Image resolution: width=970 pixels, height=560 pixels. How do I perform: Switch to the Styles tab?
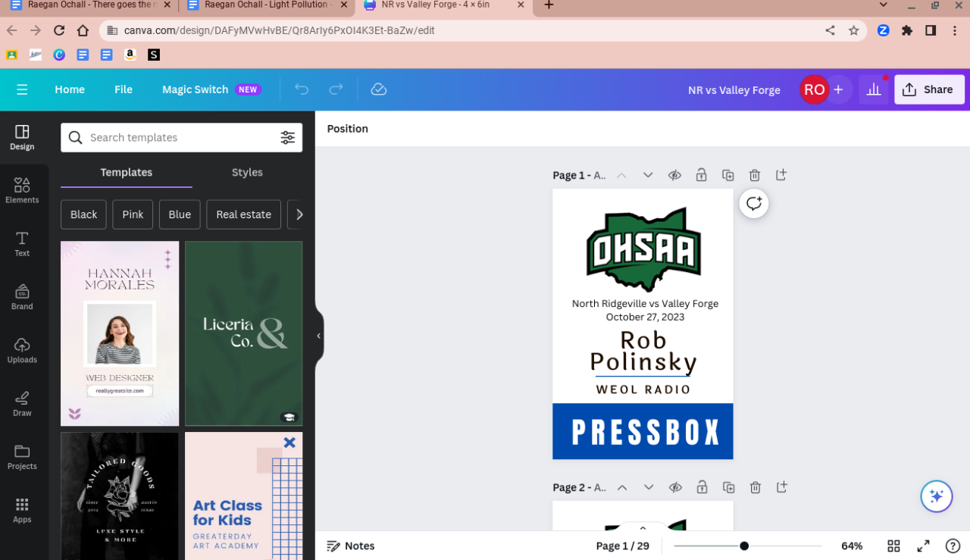tap(247, 173)
